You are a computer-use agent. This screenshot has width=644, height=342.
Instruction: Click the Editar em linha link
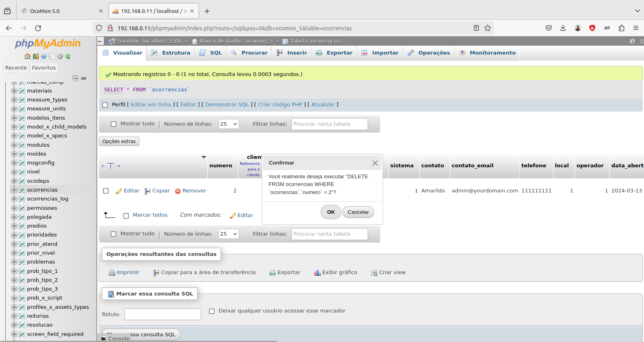151,105
